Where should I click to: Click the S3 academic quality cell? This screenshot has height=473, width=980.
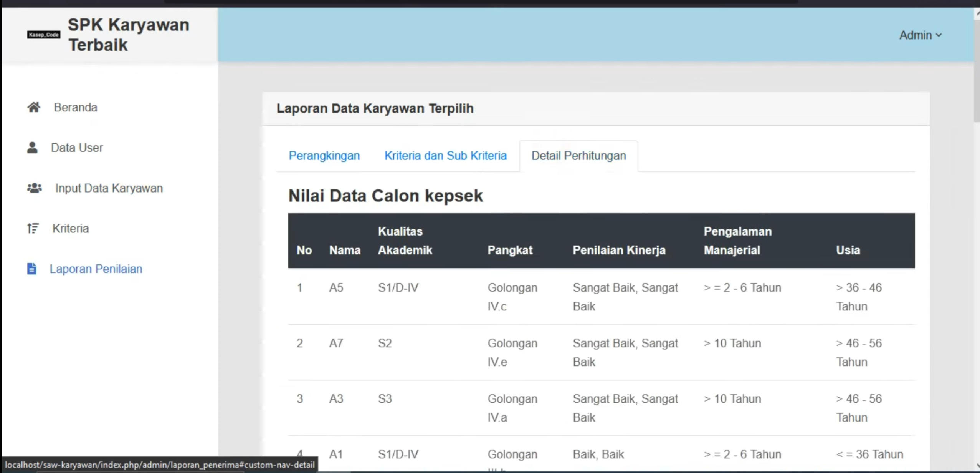coord(385,398)
